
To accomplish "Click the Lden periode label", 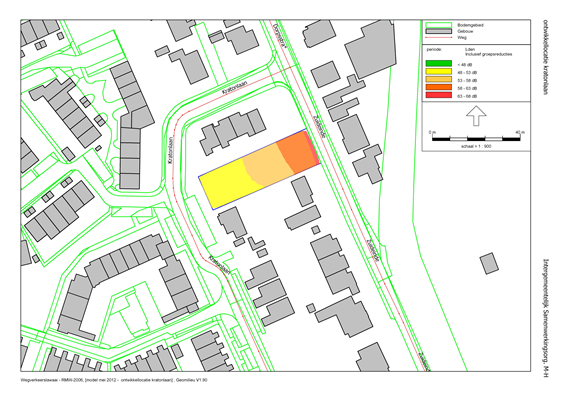I will (x=470, y=49).
